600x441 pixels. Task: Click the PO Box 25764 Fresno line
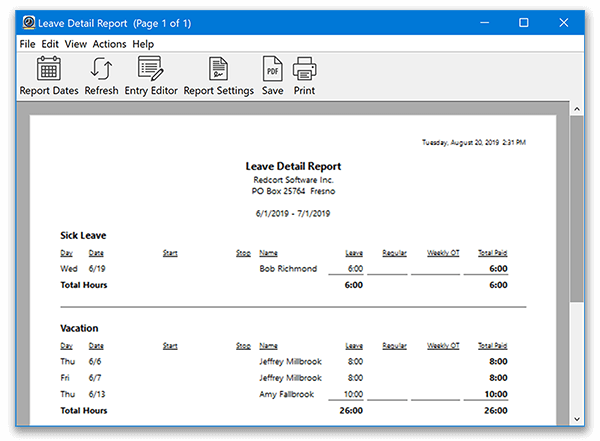(293, 191)
